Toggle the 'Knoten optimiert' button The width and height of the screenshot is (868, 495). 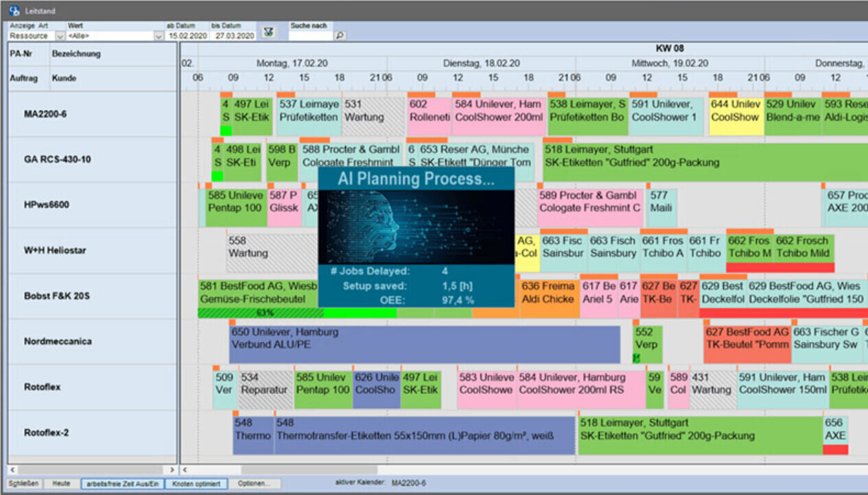[x=196, y=484]
